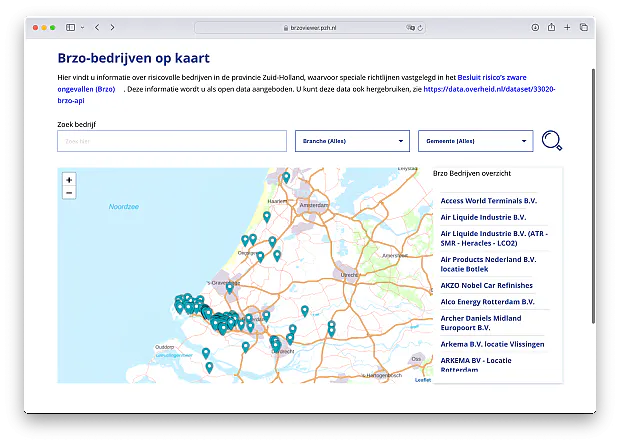Reload the page via refresh icon
Image resolution: width=620 pixels, height=445 pixels.
point(420,28)
